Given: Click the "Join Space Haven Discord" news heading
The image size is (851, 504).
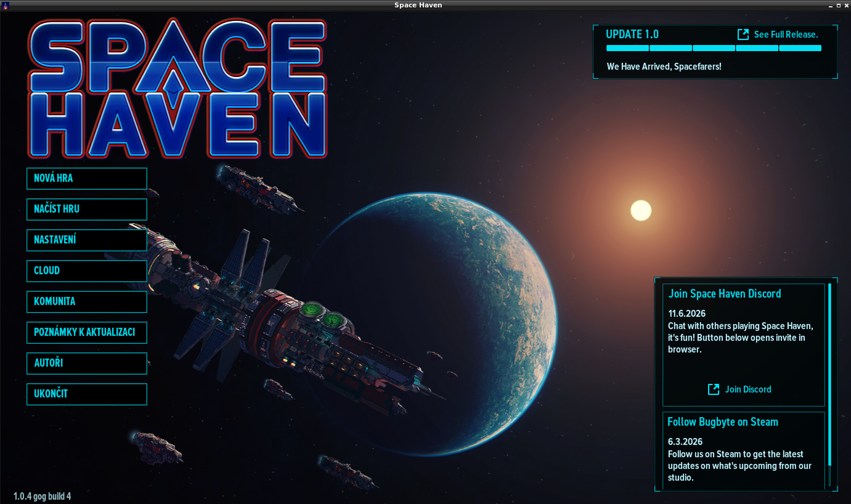Looking at the screenshot, I should click(x=725, y=294).
